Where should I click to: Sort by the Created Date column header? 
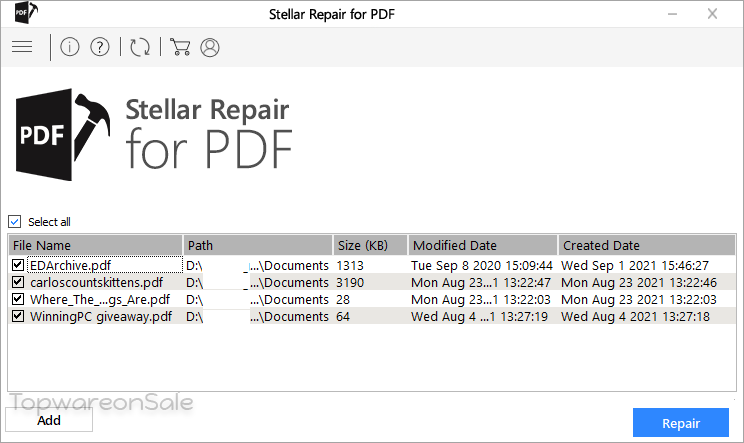pos(647,245)
